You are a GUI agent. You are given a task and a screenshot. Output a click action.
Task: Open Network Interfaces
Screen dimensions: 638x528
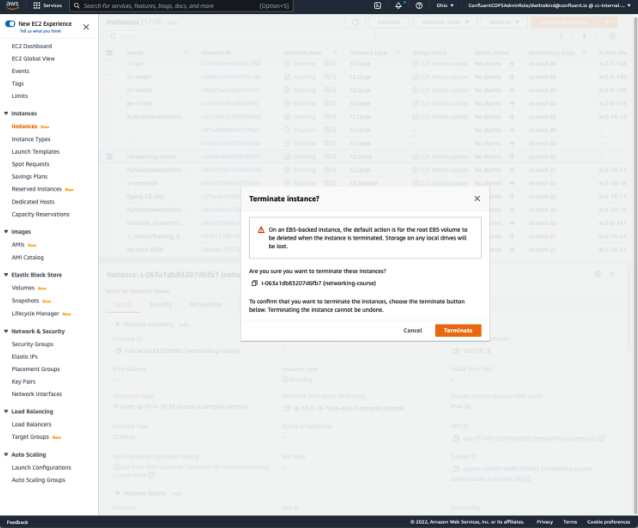point(37,394)
